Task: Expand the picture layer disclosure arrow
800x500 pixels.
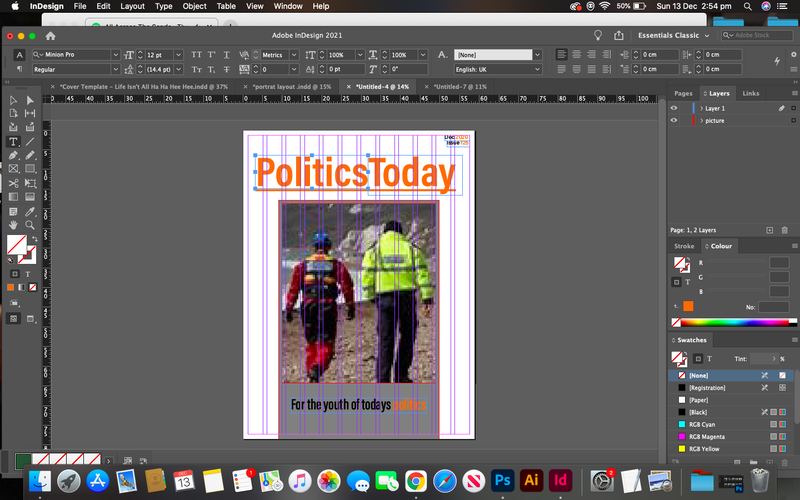Action: tap(702, 120)
